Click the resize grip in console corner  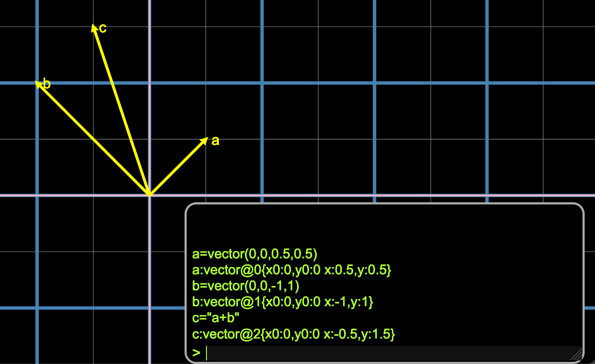[x=576, y=355]
